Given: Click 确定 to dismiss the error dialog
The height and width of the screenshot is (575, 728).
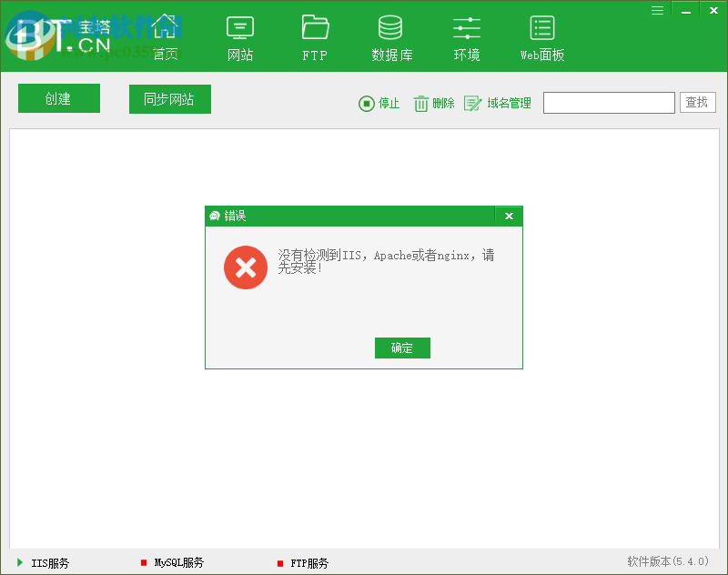Looking at the screenshot, I should [402, 348].
